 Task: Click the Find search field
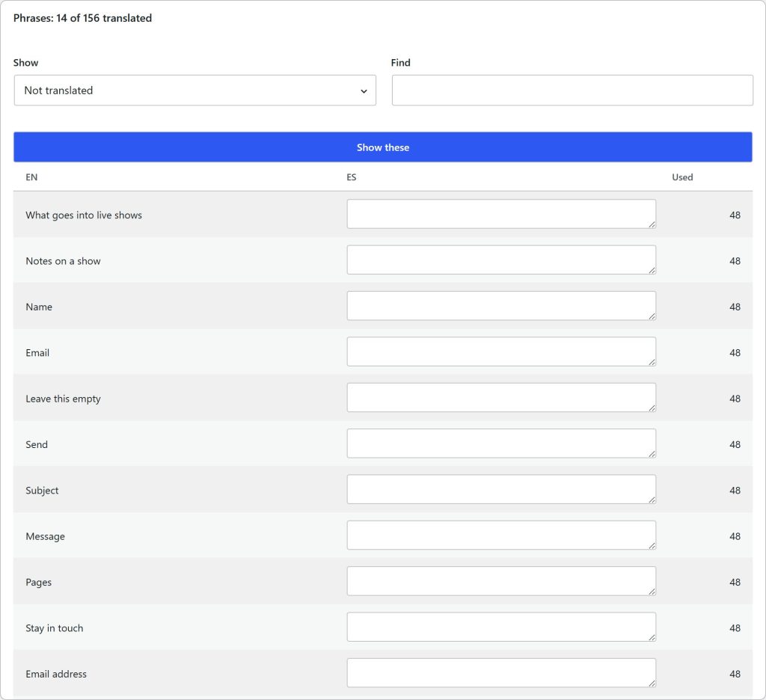click(x=572, y=90)
